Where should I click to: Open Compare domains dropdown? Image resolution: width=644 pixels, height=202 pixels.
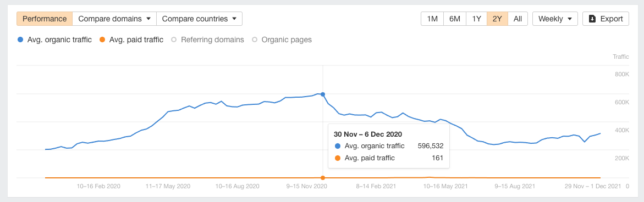point(114,19)
